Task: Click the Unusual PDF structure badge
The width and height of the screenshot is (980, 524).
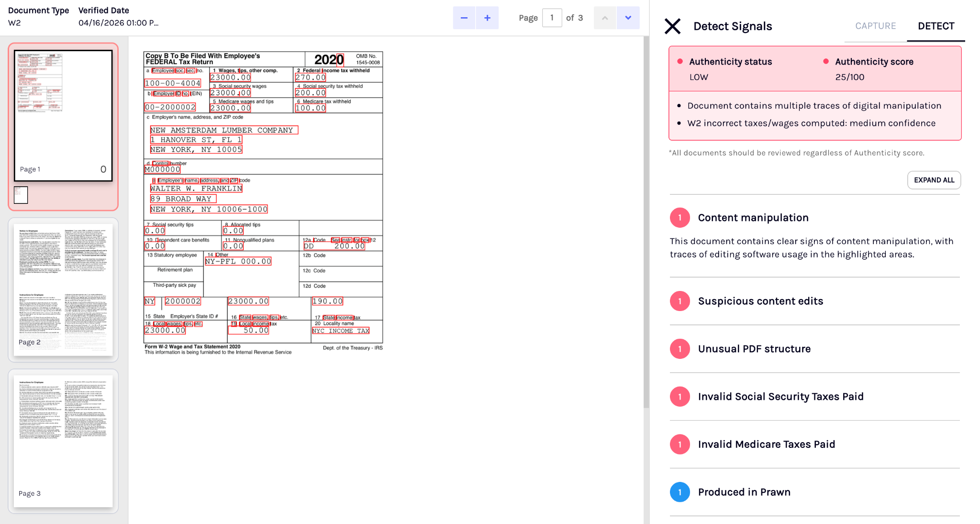Action: click(679, 349)
